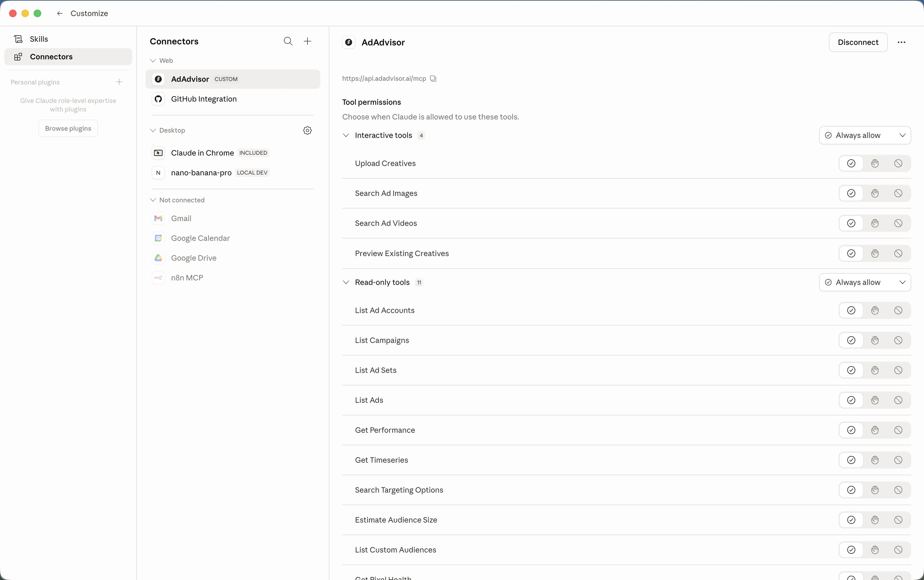Viewport: 924px width, 580px height.
Task: Set Search Ad Videos to always allow
Action: point(851,223)
